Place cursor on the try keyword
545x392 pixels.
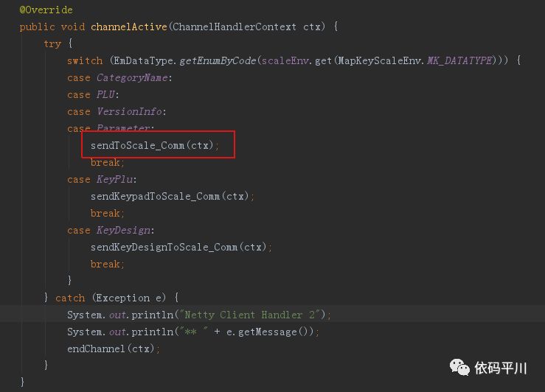coord(52,43)
